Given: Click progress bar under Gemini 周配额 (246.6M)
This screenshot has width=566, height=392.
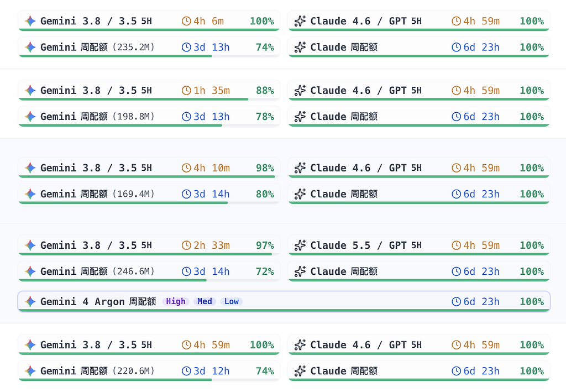Looking at the screenshot, I should coord(149,280).
